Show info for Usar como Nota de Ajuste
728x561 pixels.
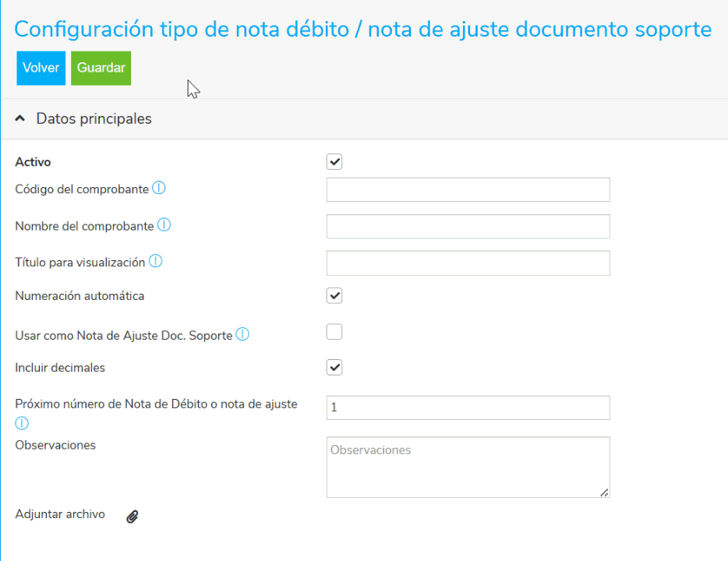coord(242,334)
